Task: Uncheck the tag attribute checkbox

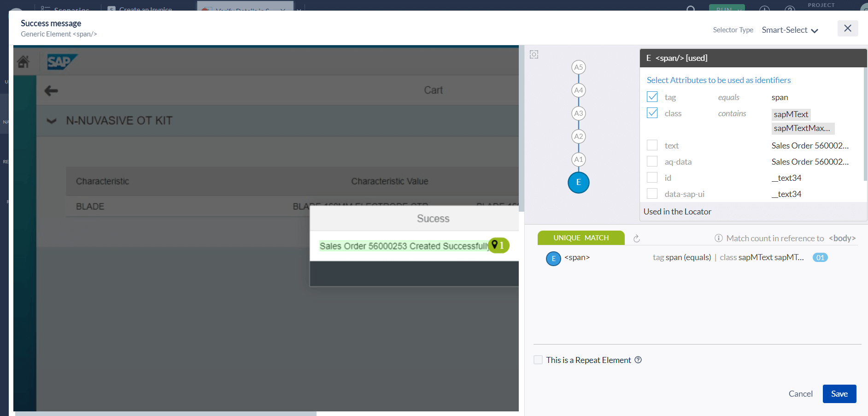Action: pyautogui.click(x=652, y=97)
